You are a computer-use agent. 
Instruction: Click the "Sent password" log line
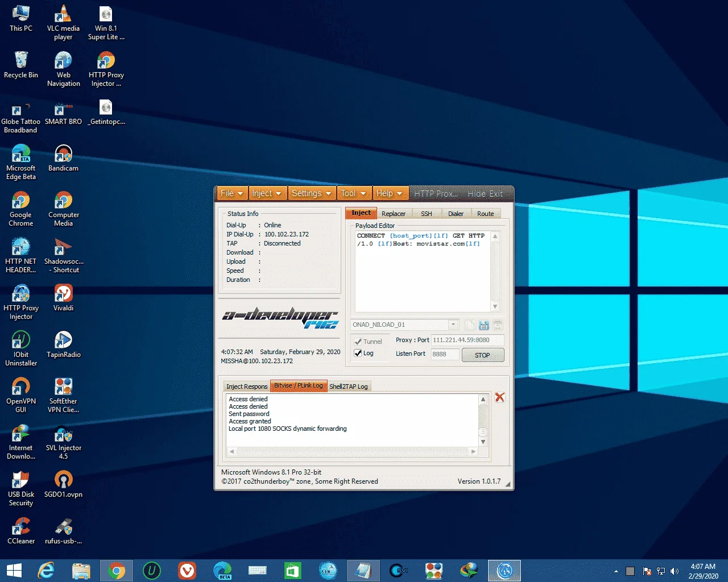249,414
